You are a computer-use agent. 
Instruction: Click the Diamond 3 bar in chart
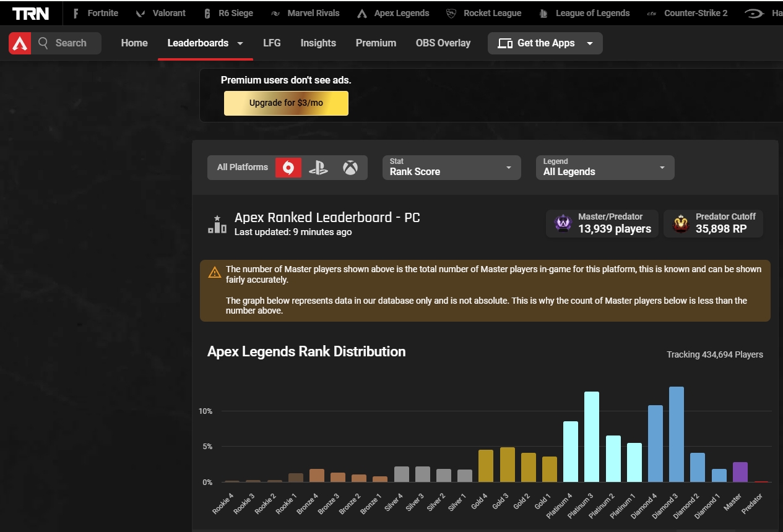pos(677,434)
